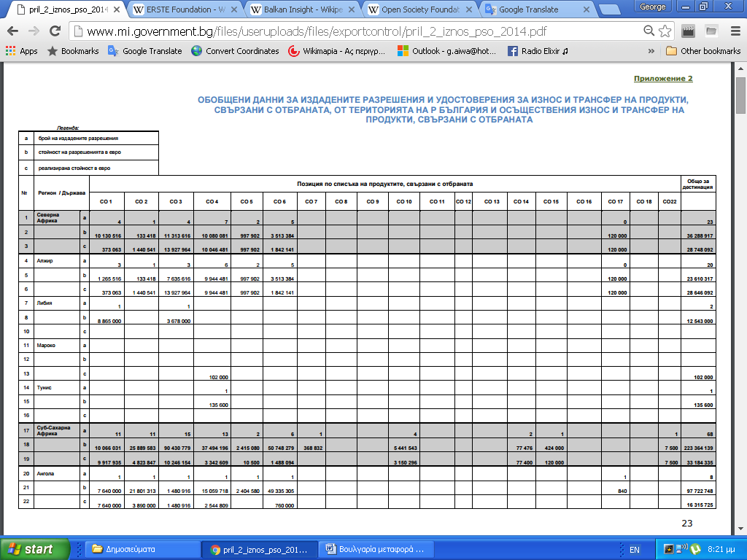
Task: Click the address bar URL
Action: click(317, 31)
